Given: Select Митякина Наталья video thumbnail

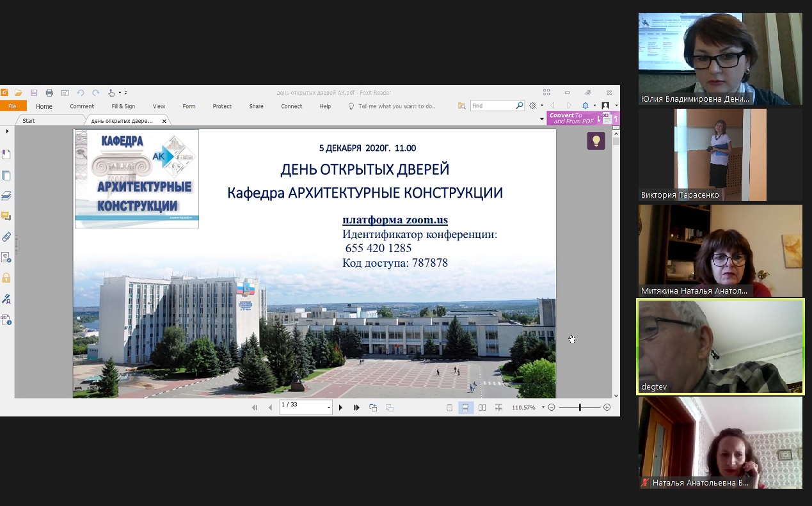Looking at the screenshot, I should pos(720,251).
